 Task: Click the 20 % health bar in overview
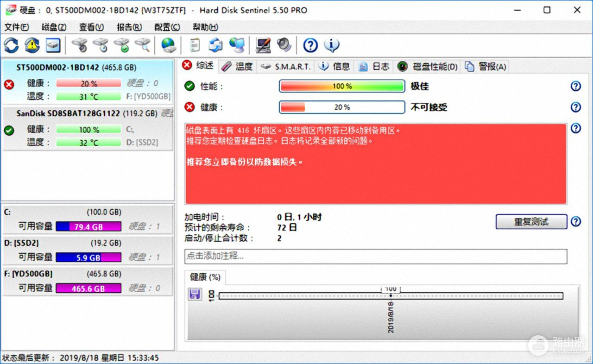coord(342,107)
